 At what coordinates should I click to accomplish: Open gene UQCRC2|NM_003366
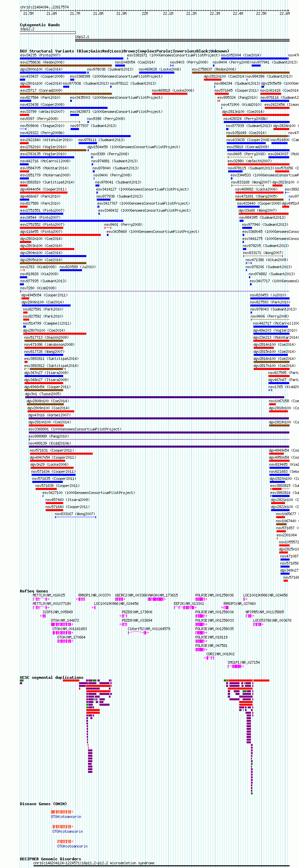pyautogui.click(x=131, y=596)
